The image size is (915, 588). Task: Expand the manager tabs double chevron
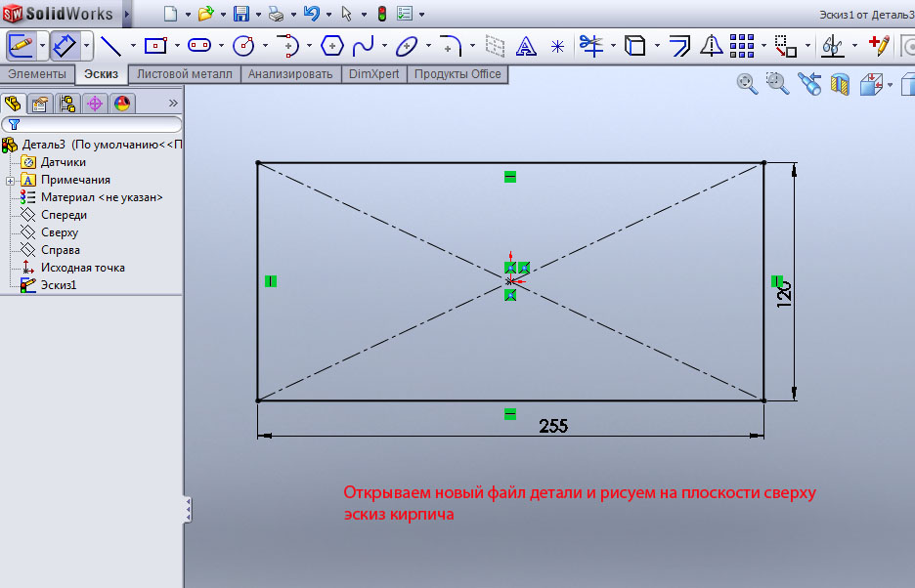click(x=173, y=103)
